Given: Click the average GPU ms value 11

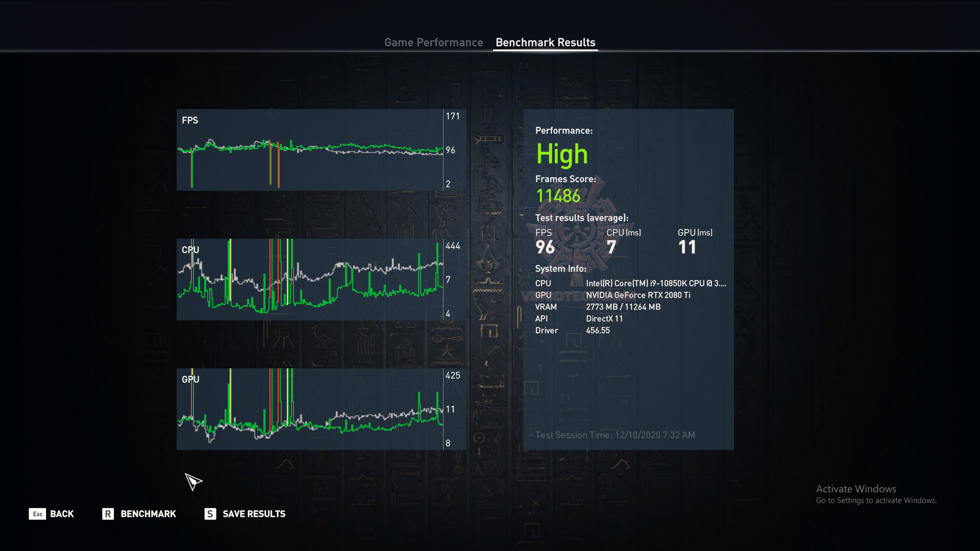Looking at the screenshot, I should click(x=687, y=247).
